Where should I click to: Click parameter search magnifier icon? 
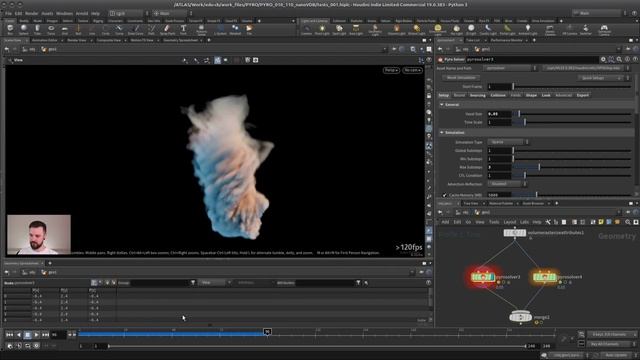619,60
